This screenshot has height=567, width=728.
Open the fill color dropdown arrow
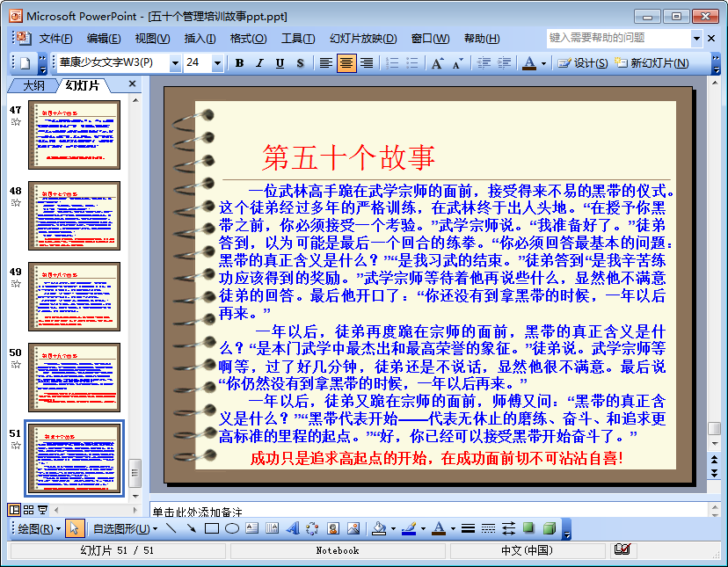point(393,528)
